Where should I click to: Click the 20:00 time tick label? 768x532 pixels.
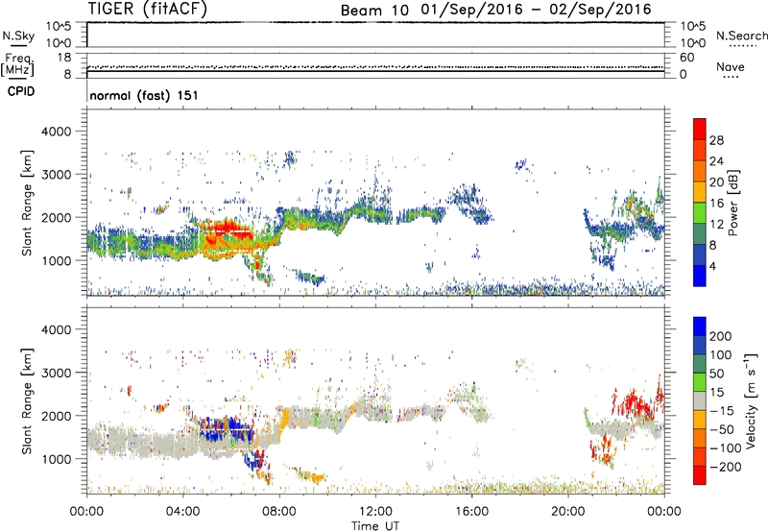(x=568, y=512)
